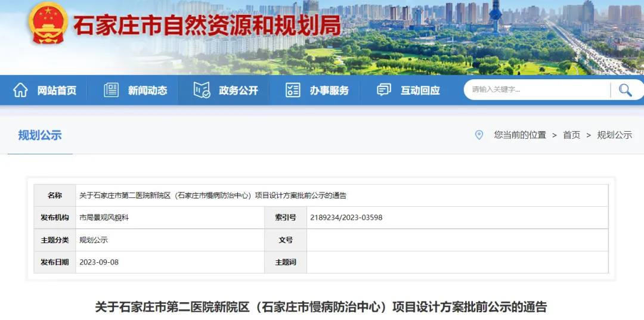Image resolution: width=644 pixels, height=320 pixels.
Task: Click the magnifier search icon
Action: point(625,90)
